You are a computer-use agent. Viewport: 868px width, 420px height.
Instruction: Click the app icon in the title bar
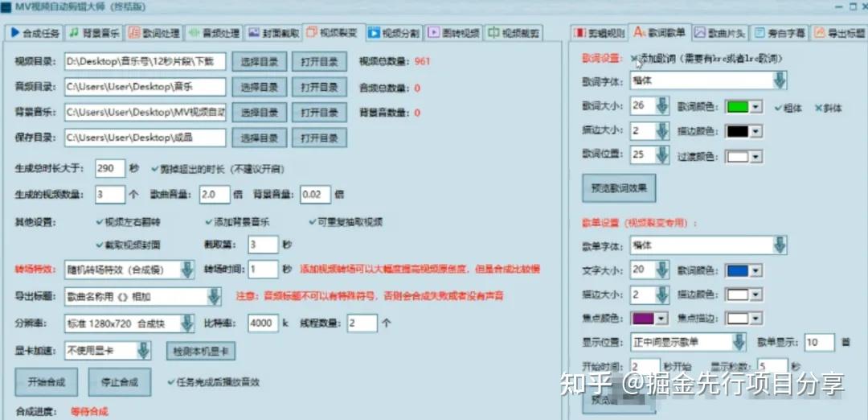[6, 7]
